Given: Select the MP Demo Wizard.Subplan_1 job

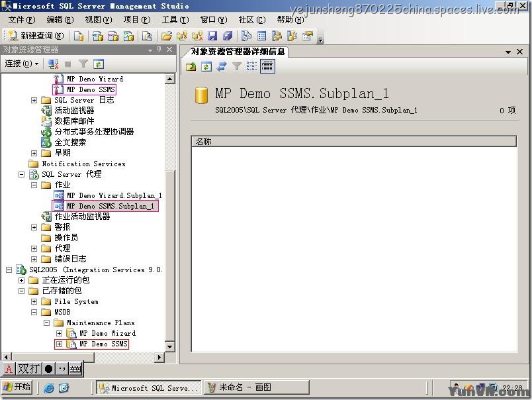Looking at the screenshot, I should click(x=114, y=195).
